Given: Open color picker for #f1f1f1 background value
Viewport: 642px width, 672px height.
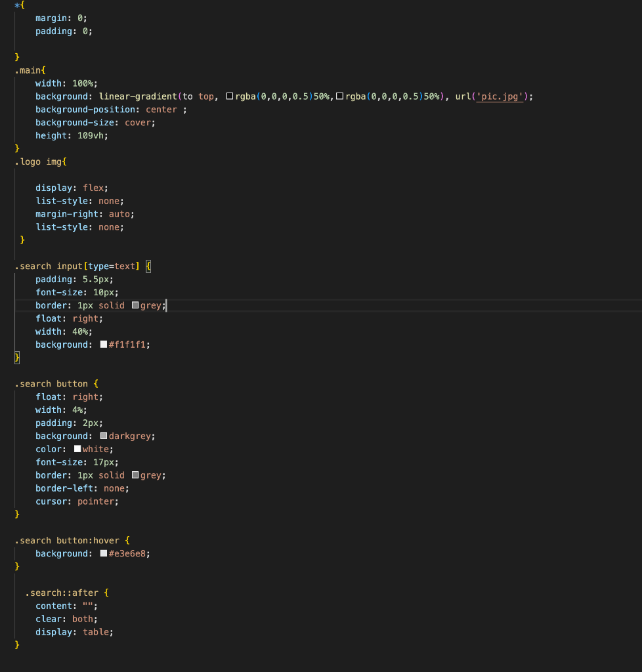Looking at the screenshot, I should [x=102, y=344].
